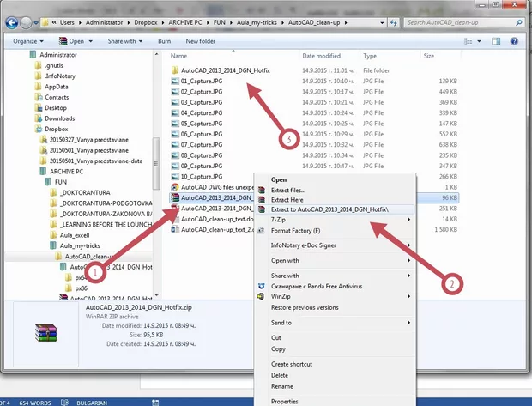Viewport: 532px width, 406px height.
Task: Click the WinRAR icon beside Extract files
Action: pyautogui.click(x=260, y=190)
